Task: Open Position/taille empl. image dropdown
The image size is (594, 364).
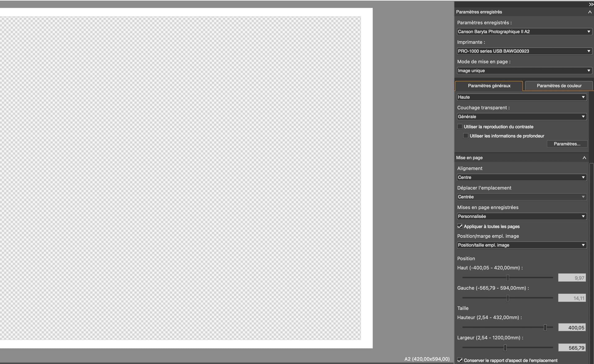Action: coord(522,245)
